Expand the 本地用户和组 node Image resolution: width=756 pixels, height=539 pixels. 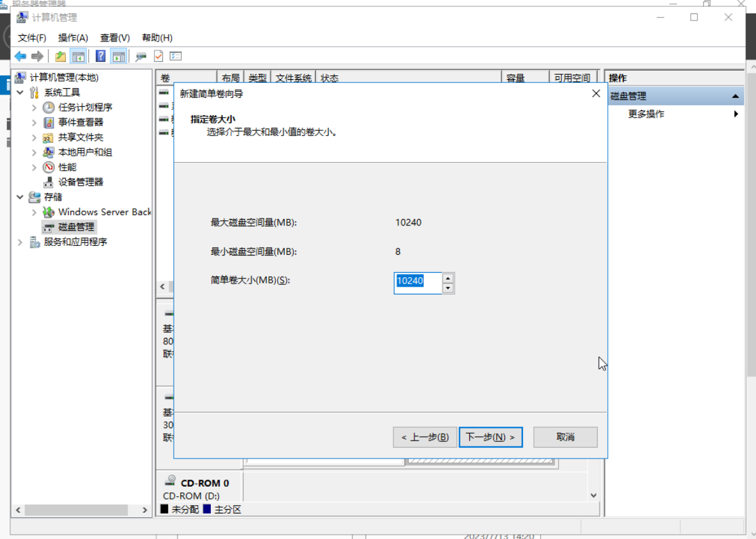pyautogui.click(x=34, y=153)
